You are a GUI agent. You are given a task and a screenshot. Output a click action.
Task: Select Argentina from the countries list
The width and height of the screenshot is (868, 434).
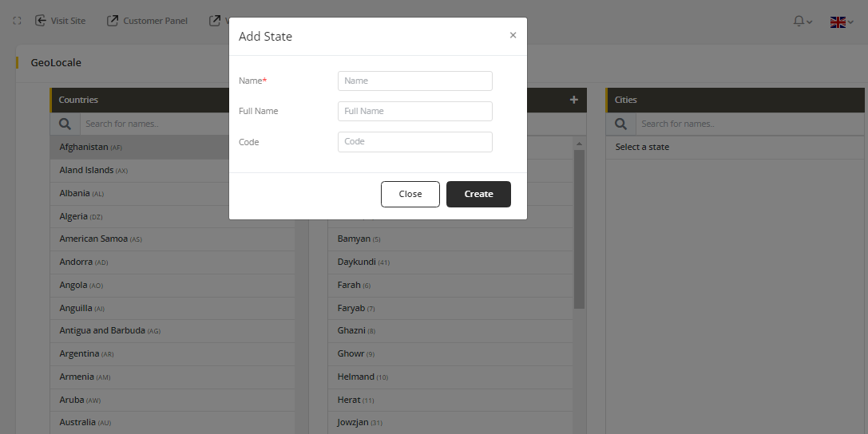tap(79, 353)
